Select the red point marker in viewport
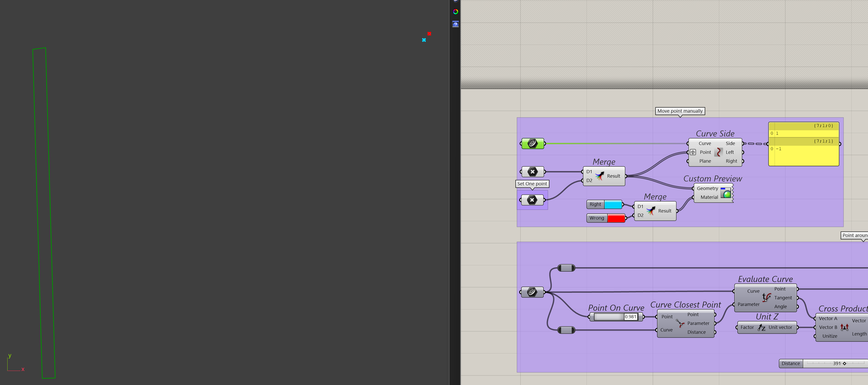 click(429, 34)
